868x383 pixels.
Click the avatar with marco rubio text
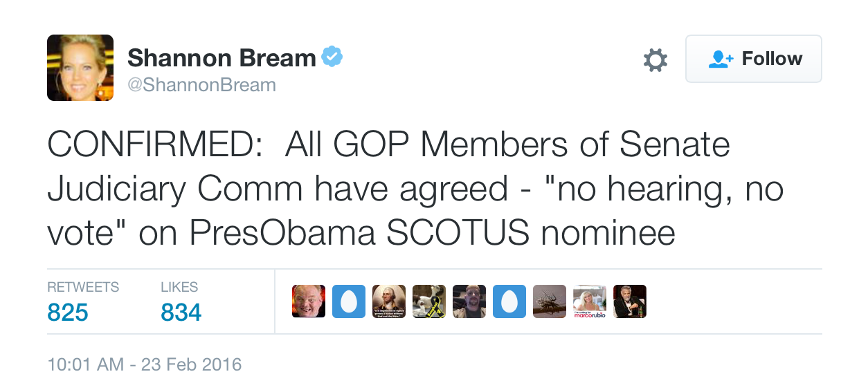[x=590, y=301]
